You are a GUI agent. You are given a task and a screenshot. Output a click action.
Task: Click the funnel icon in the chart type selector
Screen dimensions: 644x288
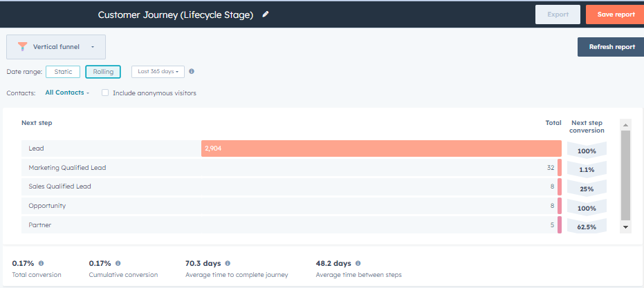click(23, 47)
